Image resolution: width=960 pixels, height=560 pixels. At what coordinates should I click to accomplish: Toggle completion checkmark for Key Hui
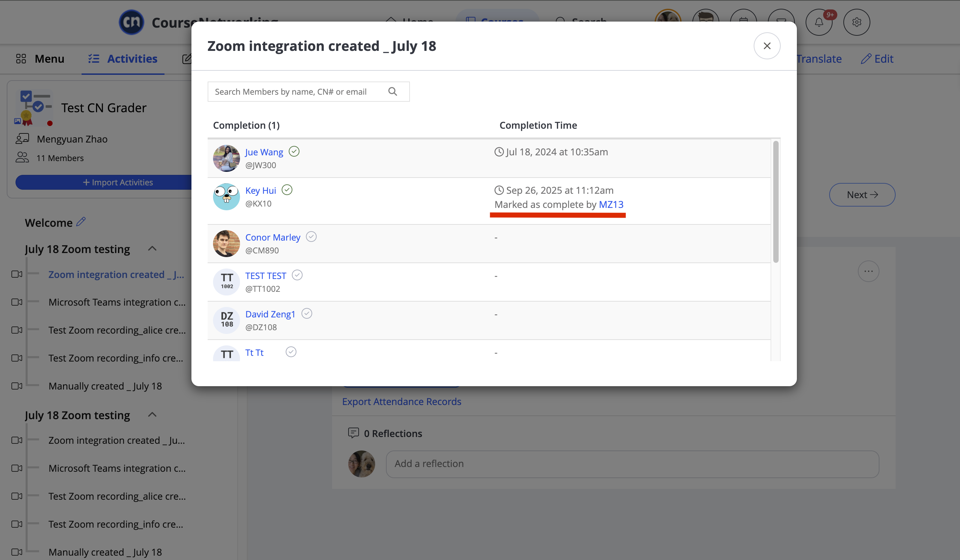click(287, 190)
